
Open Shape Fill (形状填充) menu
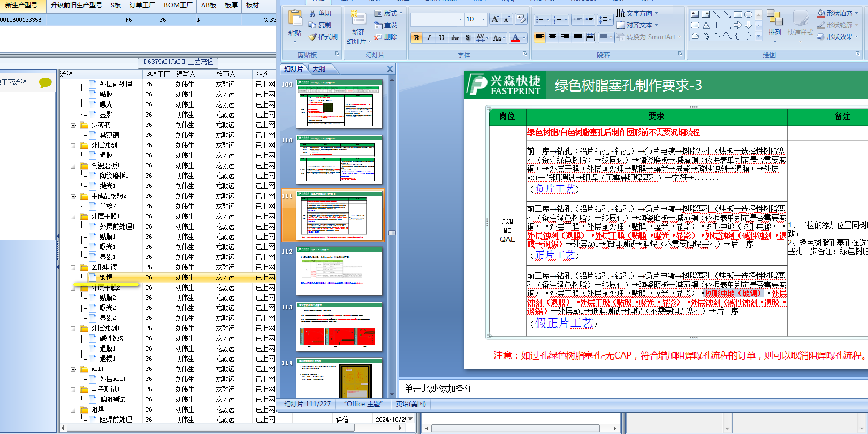coord(839,13)
